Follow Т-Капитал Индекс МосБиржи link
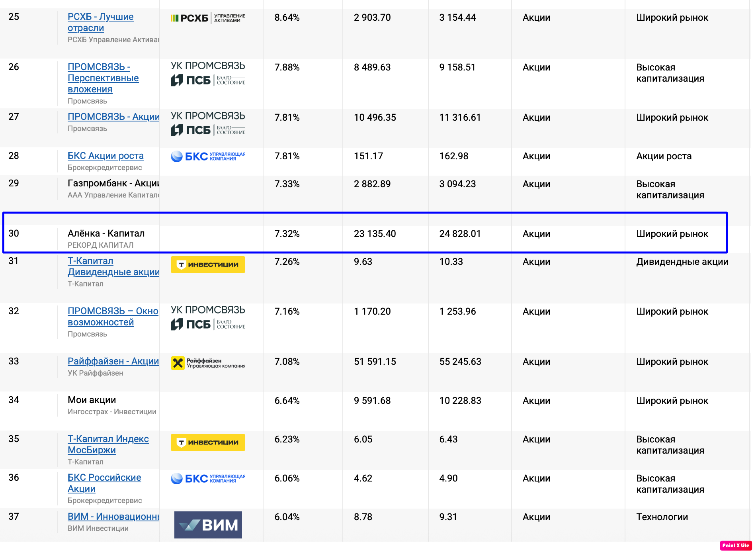 108,444
